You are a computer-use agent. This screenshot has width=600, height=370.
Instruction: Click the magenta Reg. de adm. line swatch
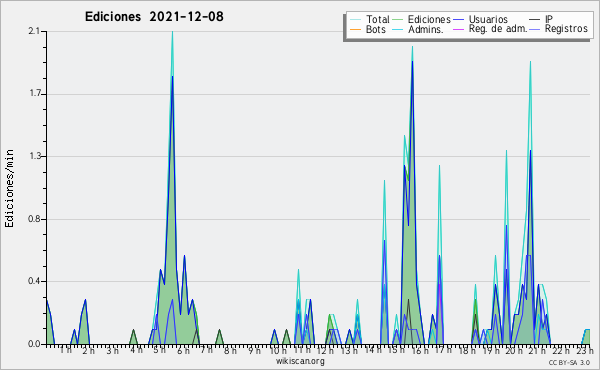[x=458, y=29]
